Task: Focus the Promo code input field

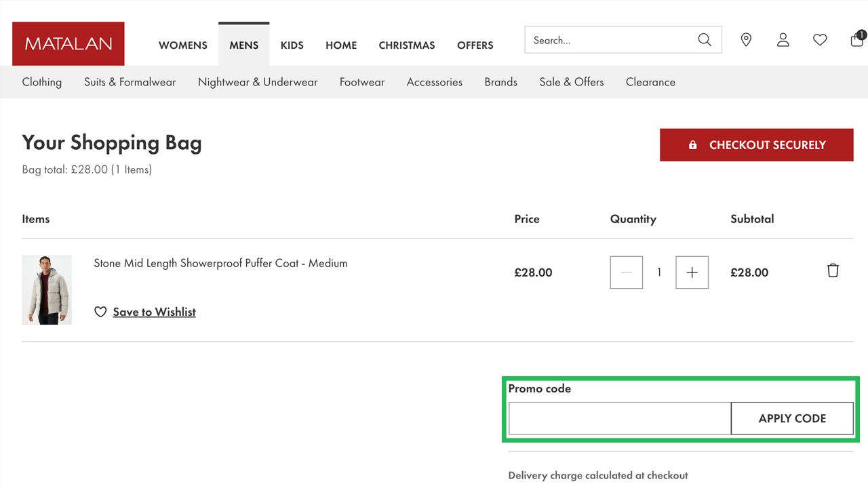Action: [x=620, y=418]
